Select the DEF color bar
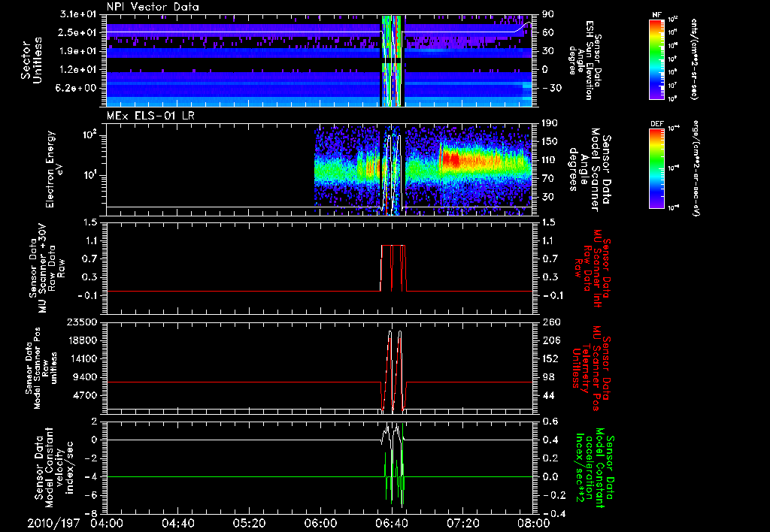Screen dimensions: 770x532 [x=657, y=168]
